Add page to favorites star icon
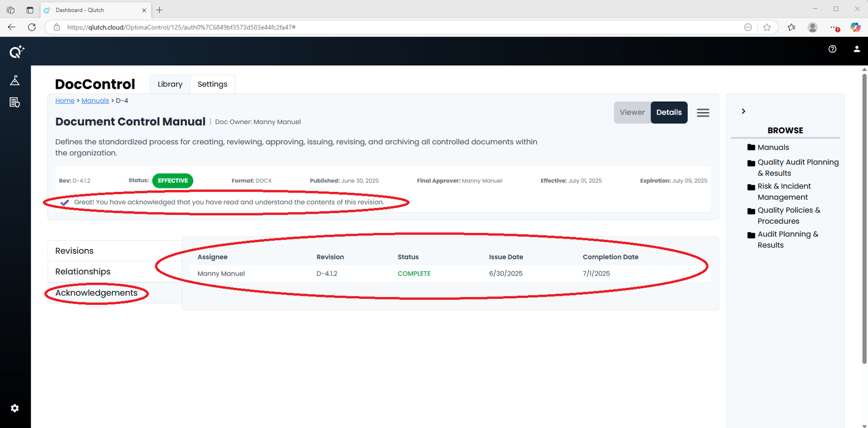The width and height of the screenshot is (868, 428). pos(767,27)
